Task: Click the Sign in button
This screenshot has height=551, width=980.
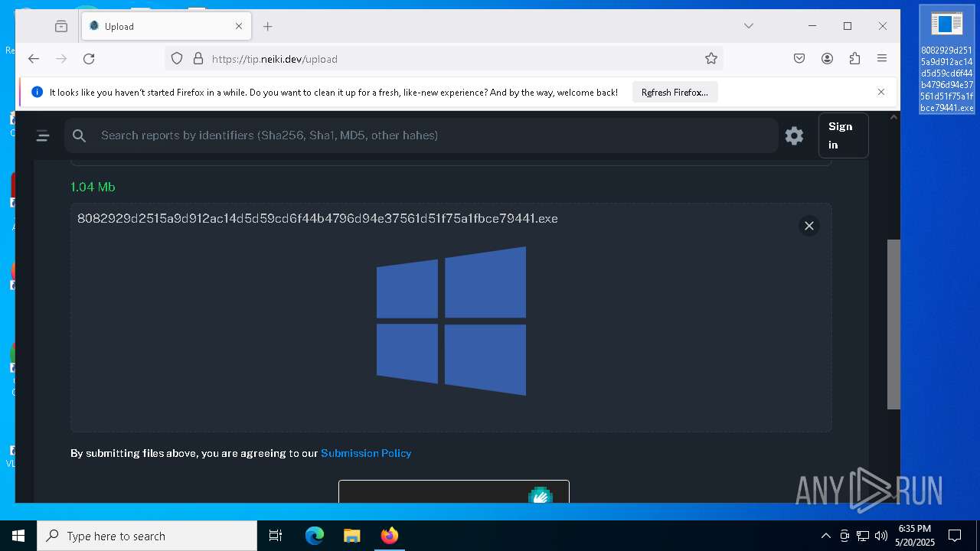Action: [843, 135]
